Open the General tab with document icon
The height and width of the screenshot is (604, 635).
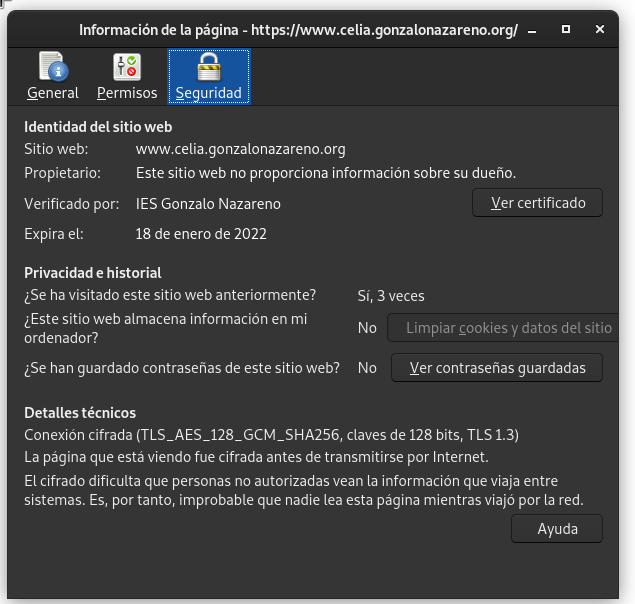coord(53,76)
